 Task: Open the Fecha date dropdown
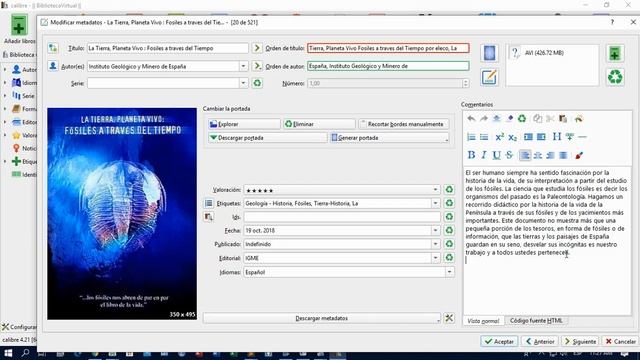coord(436,230)
